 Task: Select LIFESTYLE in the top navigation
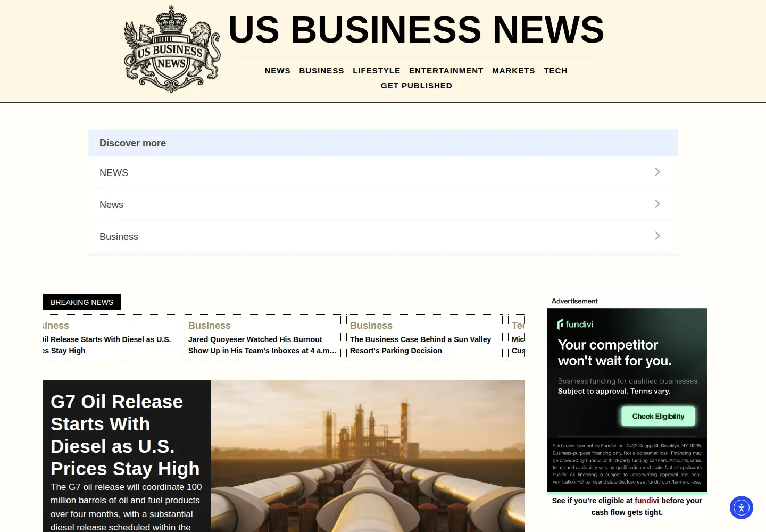pos(377,71)
